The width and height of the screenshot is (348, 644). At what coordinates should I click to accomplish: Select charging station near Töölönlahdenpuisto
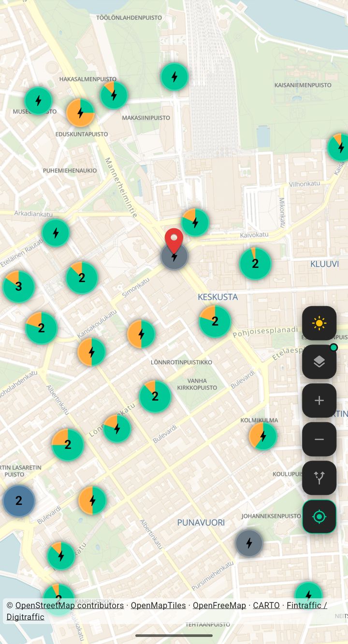click(174, 76)
